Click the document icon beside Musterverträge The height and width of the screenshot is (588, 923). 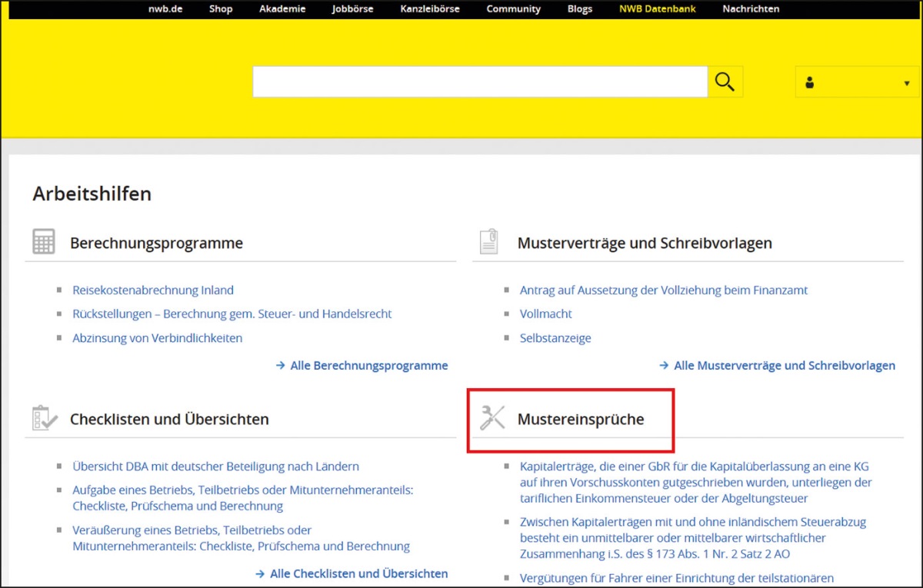click(x=488, y=241)
